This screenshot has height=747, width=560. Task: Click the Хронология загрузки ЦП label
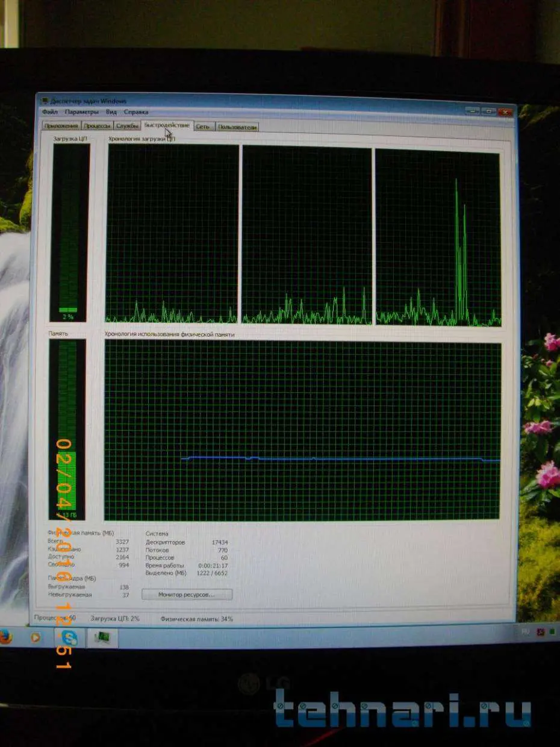pos(142,139)
